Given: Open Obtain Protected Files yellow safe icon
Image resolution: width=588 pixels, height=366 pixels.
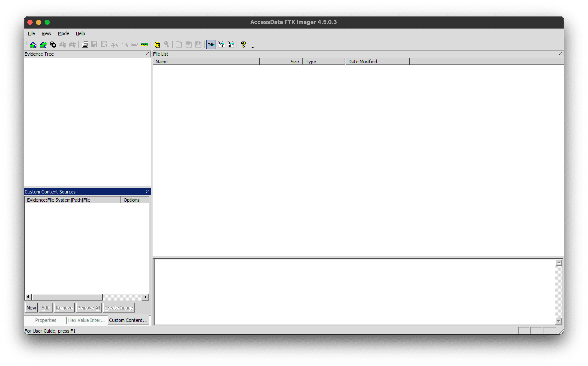Looking at the screenshot, I should pos(157,45).
